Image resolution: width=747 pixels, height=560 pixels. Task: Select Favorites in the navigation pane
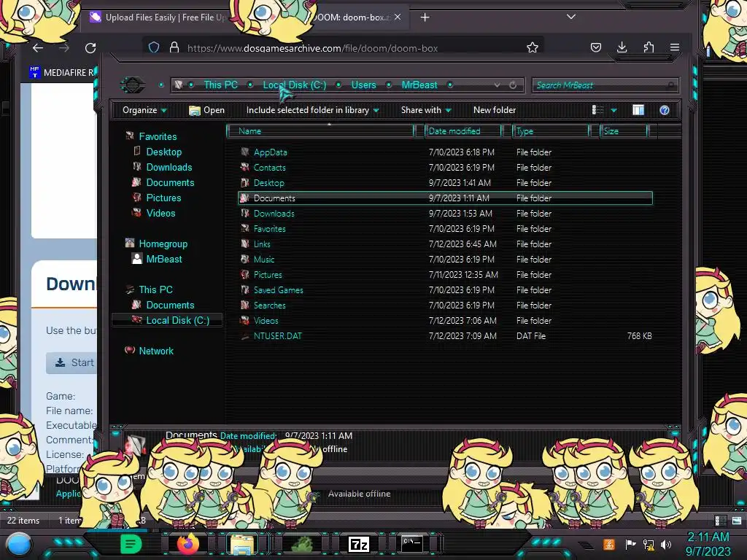click(158, 136)
